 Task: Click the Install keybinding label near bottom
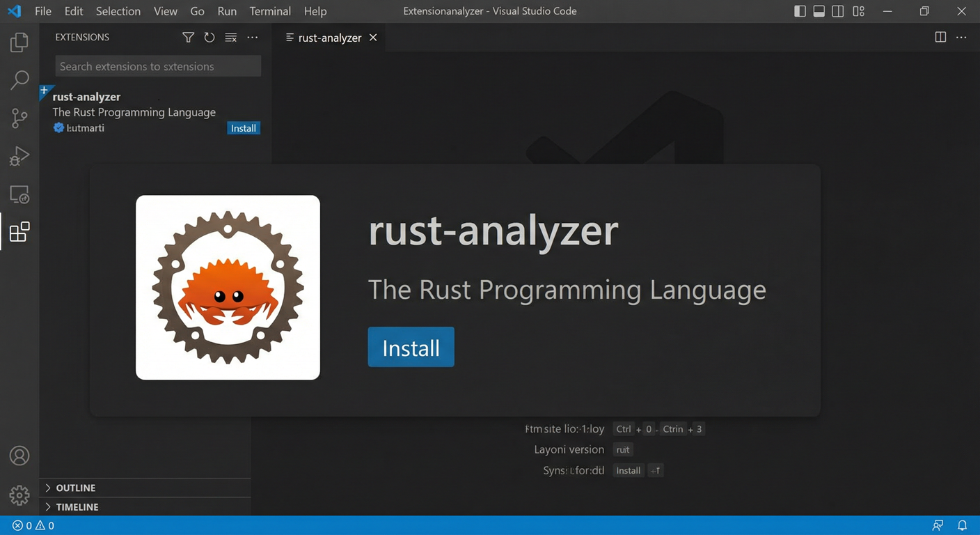[x=628, y=471]
